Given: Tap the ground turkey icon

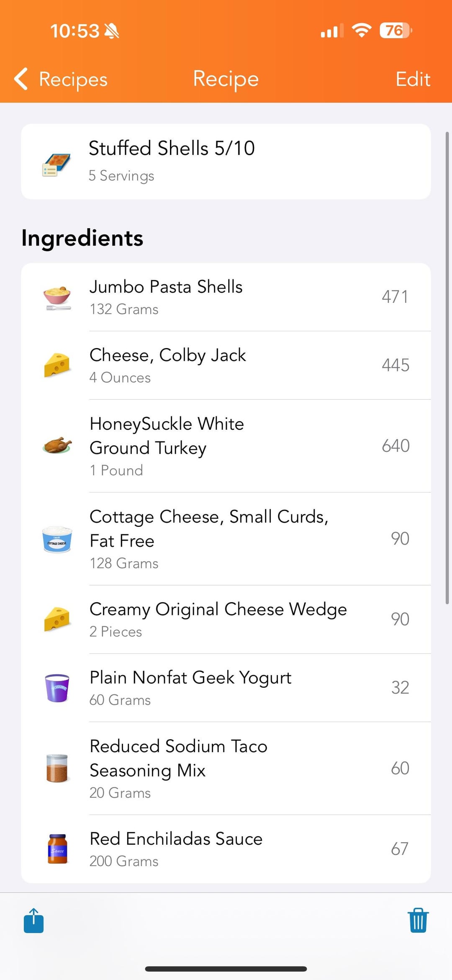Looking at the screenshot, I should (x=57, y=446).
